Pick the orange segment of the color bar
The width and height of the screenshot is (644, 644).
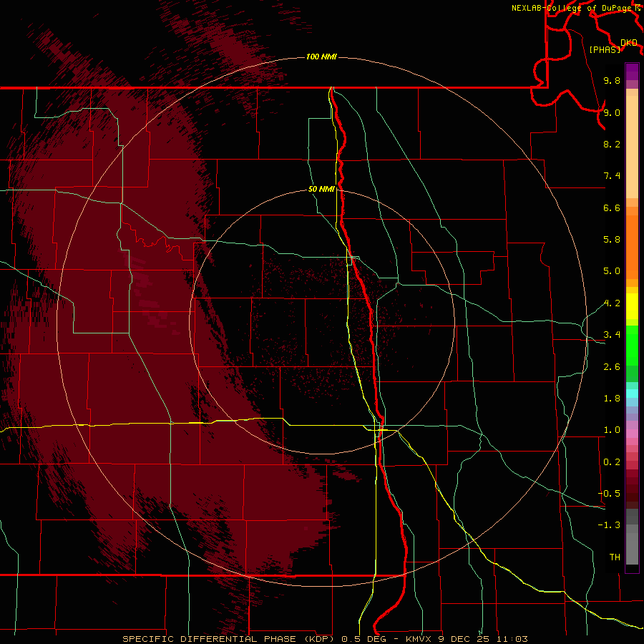632,247
